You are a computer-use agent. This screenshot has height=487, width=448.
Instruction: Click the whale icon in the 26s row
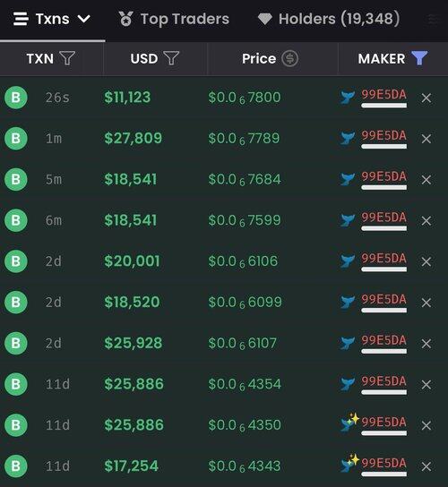tap(348, 98)
